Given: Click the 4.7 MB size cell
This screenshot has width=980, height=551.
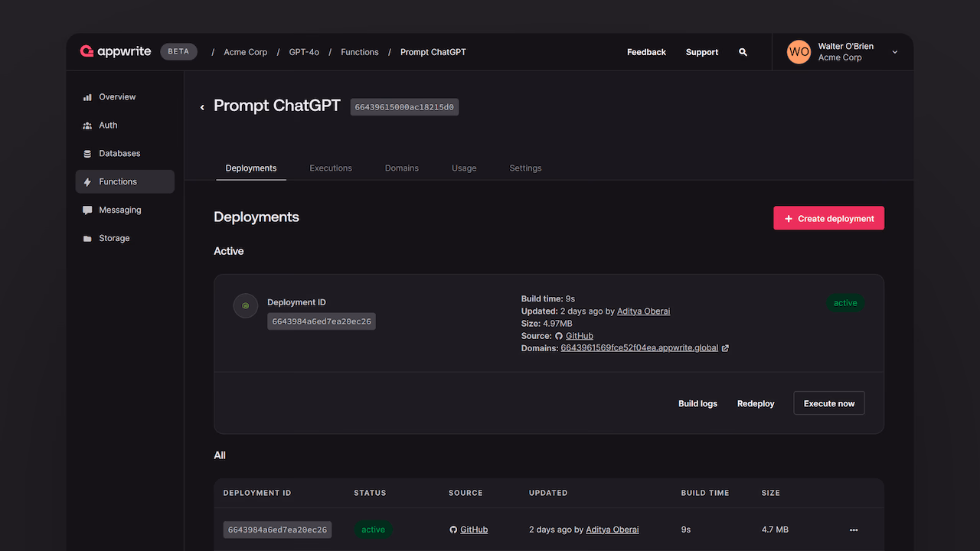Looking at the screenshot, I should click(x=775, y=530).
